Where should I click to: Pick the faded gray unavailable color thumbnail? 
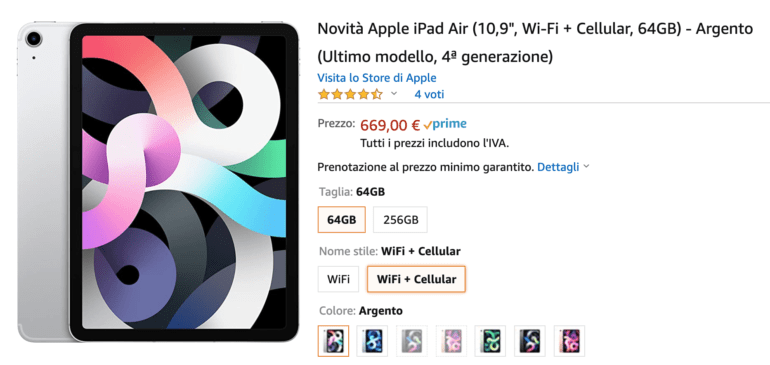pos(412,340)
